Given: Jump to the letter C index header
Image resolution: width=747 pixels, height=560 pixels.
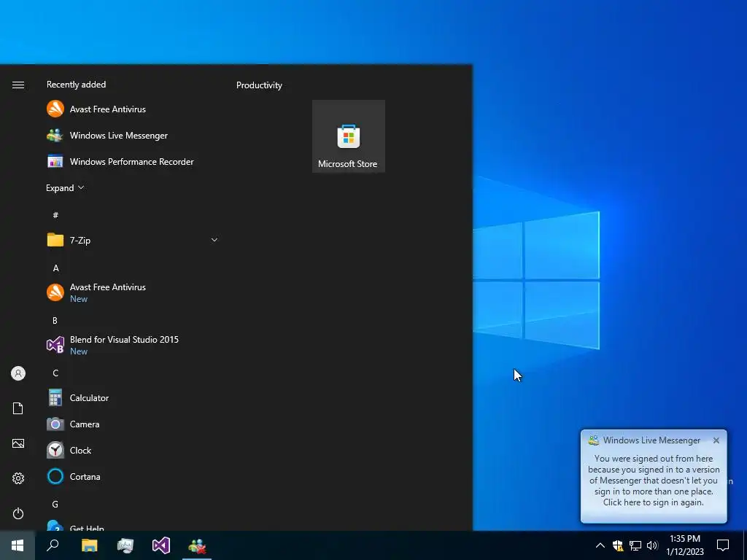Looking at the screenshot, I should [x=55, y=373].
